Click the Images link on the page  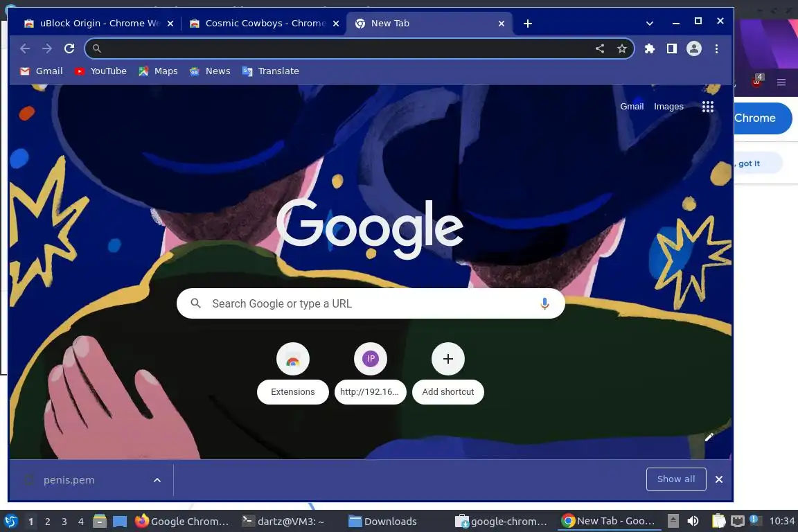click(668, 107)
